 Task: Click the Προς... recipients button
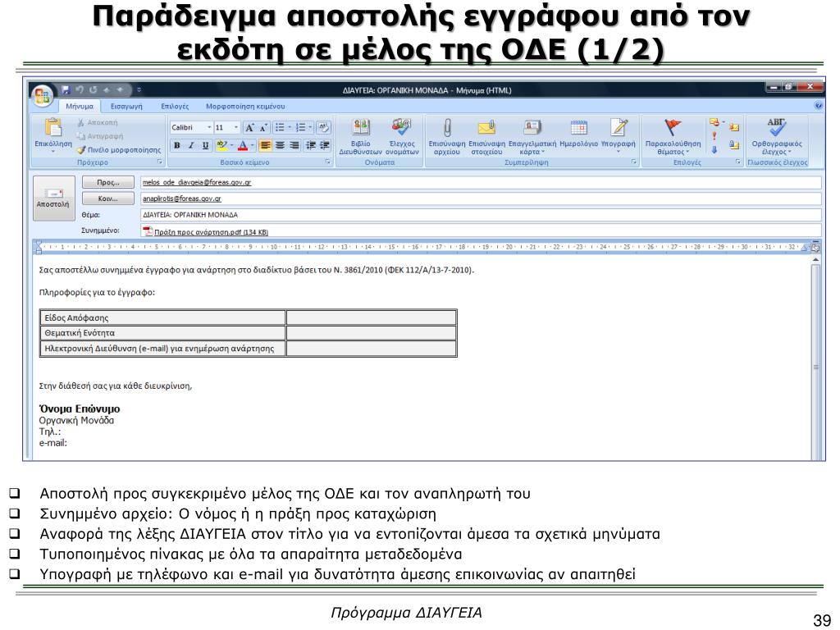108,183
